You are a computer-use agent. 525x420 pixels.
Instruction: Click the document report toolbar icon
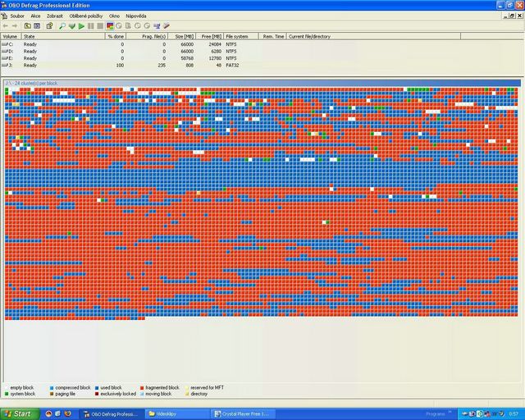pyautogui.click(x=128, y=26)
